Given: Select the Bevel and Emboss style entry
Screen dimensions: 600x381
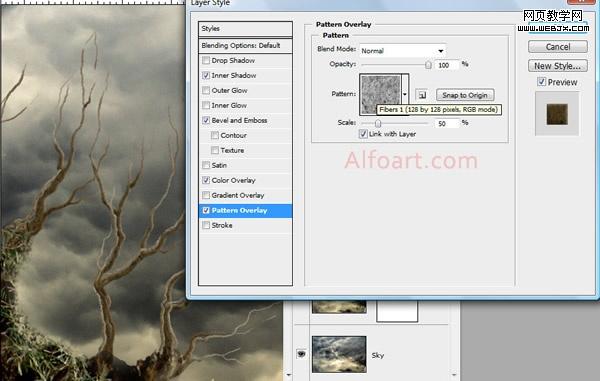Looking at the screenshot, I should (239, 120).
